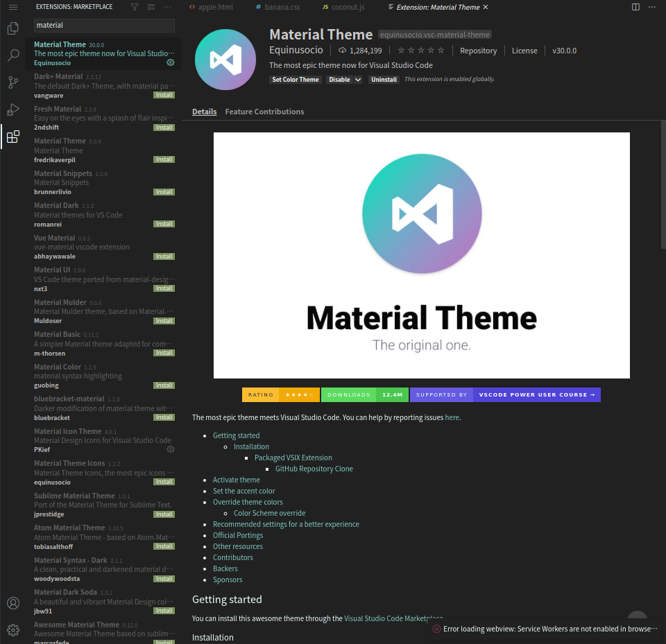Open the Disable dropdown arrow
This screenshot has height=644, width=666.
(x=358, y=80)
